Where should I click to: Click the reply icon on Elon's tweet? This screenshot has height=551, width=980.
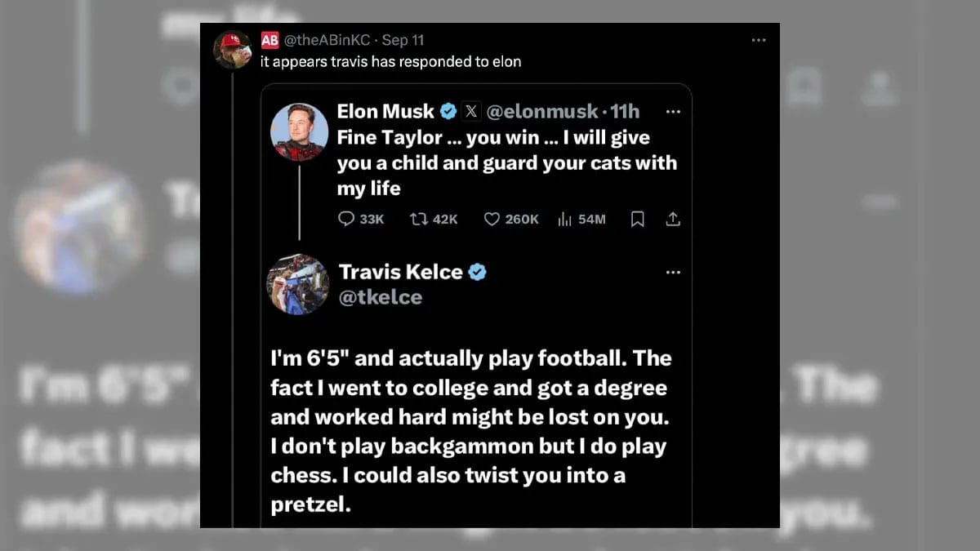(x=346, y=219)
